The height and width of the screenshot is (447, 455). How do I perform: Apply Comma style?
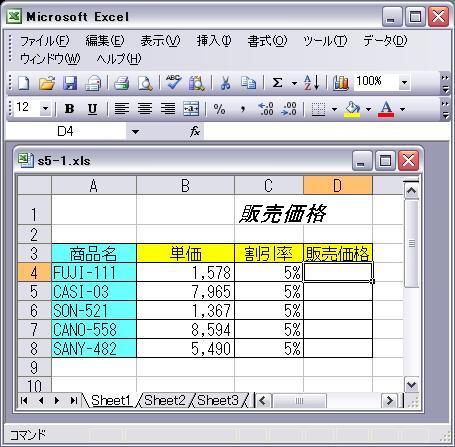(243, 109)
